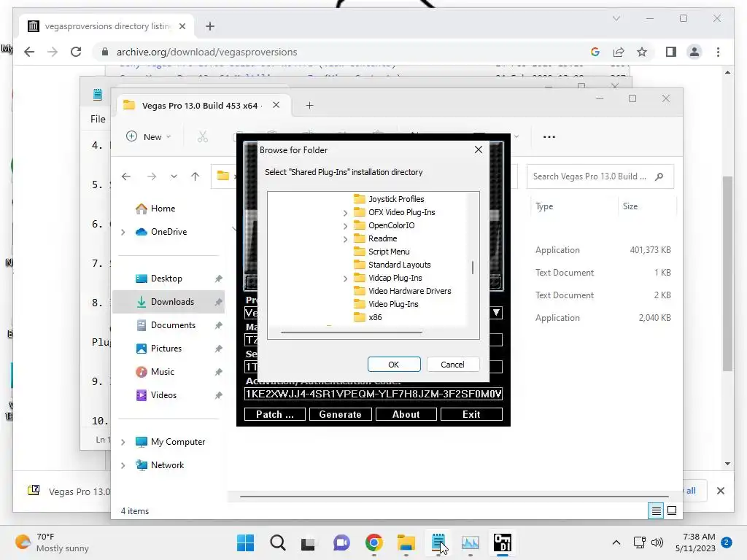747x560 pixels.
Task: Select the Video Plug-Ins folder
Action: (x=393, y=304)
